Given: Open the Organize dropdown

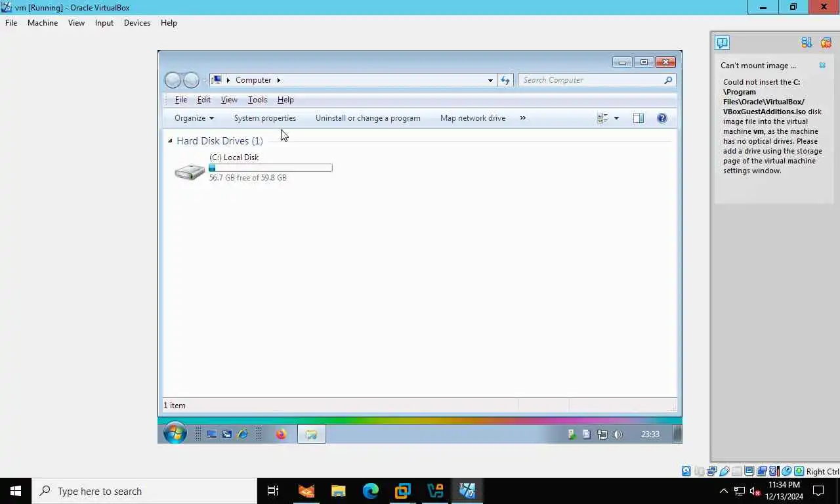Looking at the screenshot, I should tap(194, 118).
